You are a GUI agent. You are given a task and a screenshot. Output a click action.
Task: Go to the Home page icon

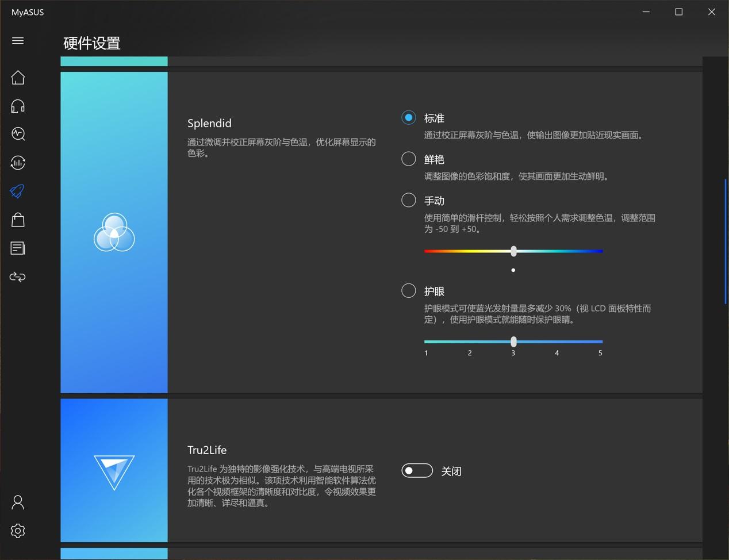[18, 78]
